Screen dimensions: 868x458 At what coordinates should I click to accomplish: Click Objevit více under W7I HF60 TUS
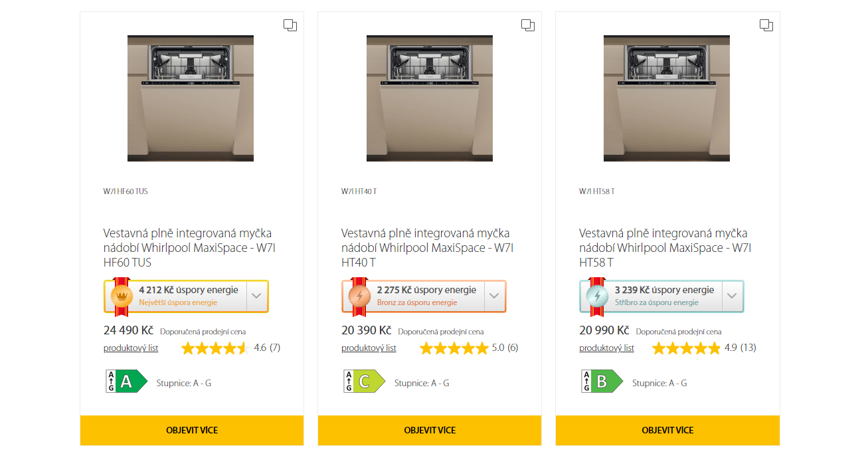pyautogui.click(x=192, y=430)
